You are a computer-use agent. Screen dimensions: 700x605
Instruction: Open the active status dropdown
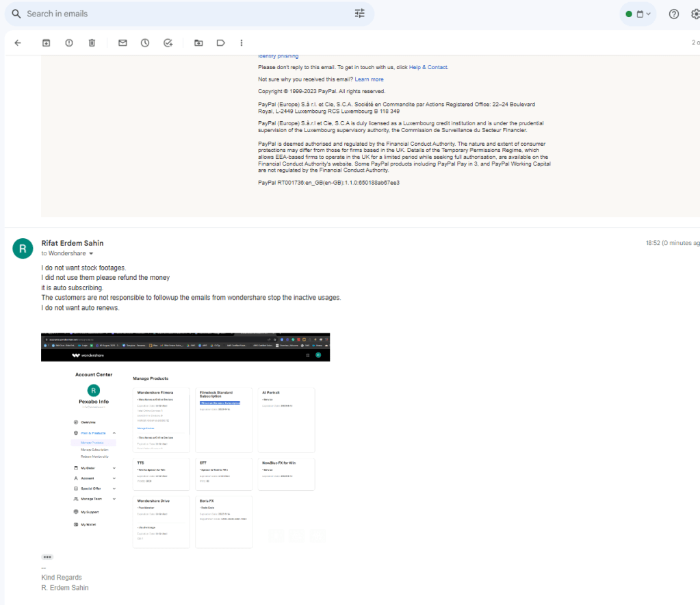tap(638, 14)
